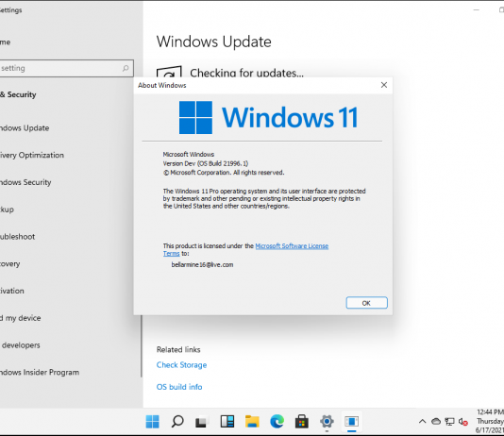Click the bellarmine16@live.com licensee text
The image size is (504, 436).
pyautogui.click(x=202, y=265)
